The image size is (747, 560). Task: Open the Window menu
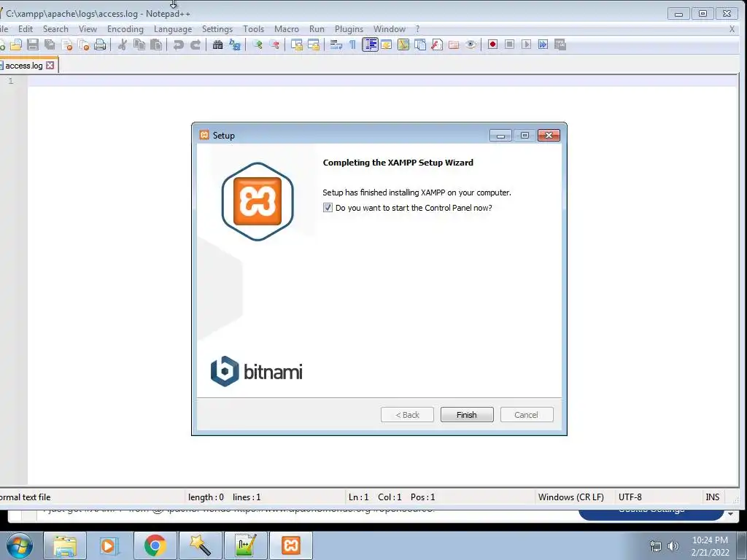coord(390,29)
